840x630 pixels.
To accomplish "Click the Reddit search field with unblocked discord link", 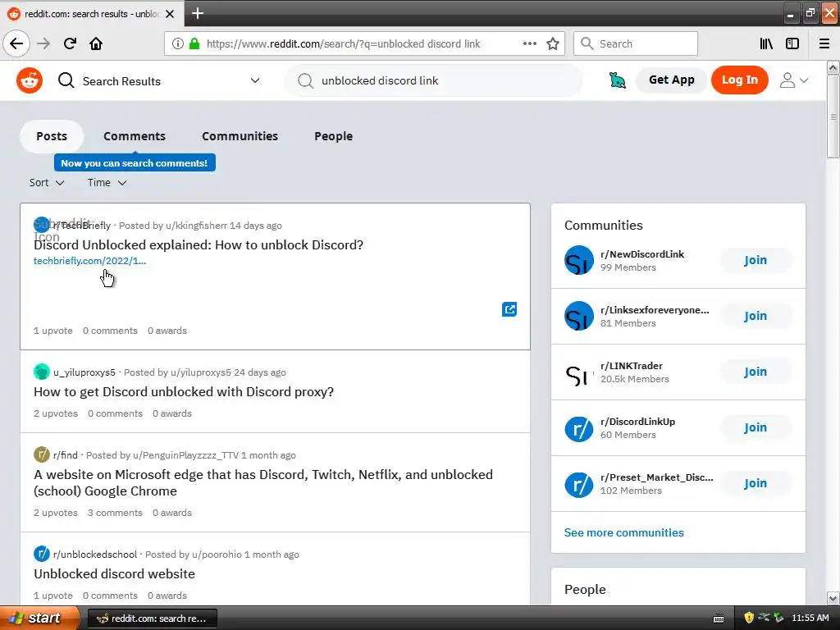I will 433,80.
